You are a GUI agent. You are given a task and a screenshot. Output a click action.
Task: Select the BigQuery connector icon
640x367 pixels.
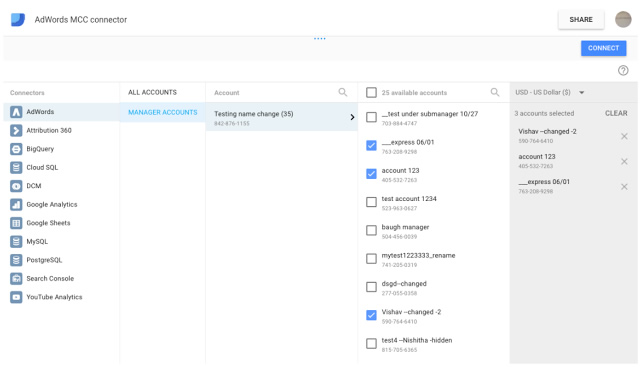tap(16, 149)
